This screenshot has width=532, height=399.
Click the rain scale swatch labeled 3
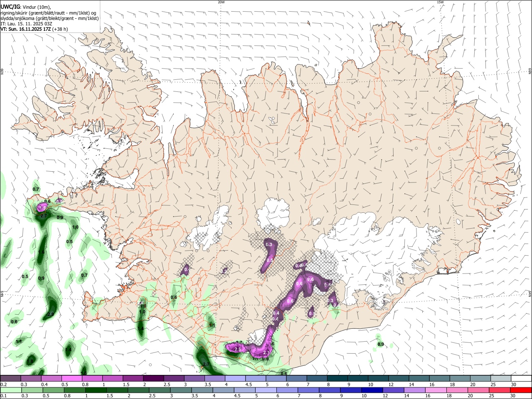click(x=181, y=390)
